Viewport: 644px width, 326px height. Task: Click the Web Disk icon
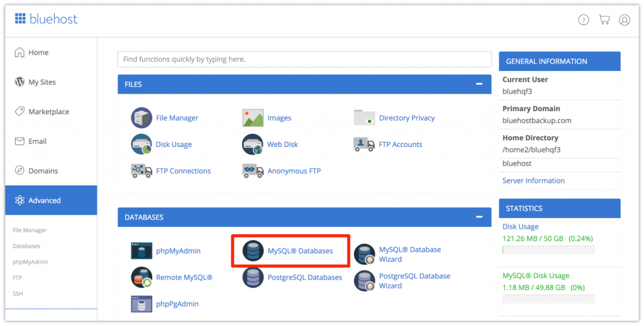point(253,144)
